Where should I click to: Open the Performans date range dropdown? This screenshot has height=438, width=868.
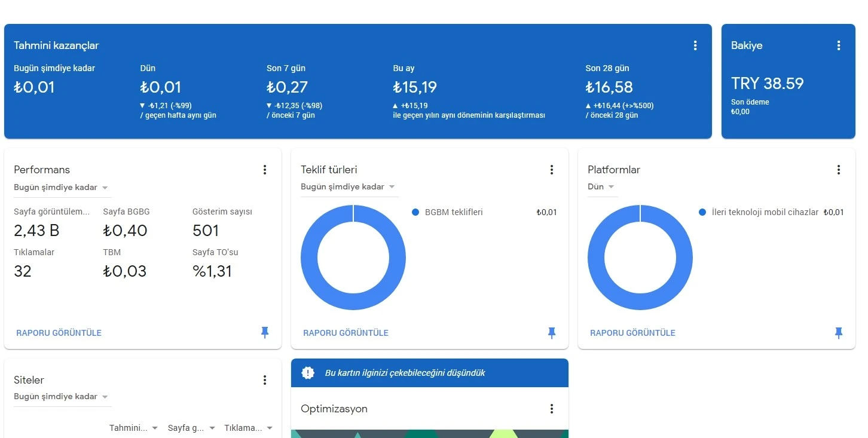click(62, 187)
